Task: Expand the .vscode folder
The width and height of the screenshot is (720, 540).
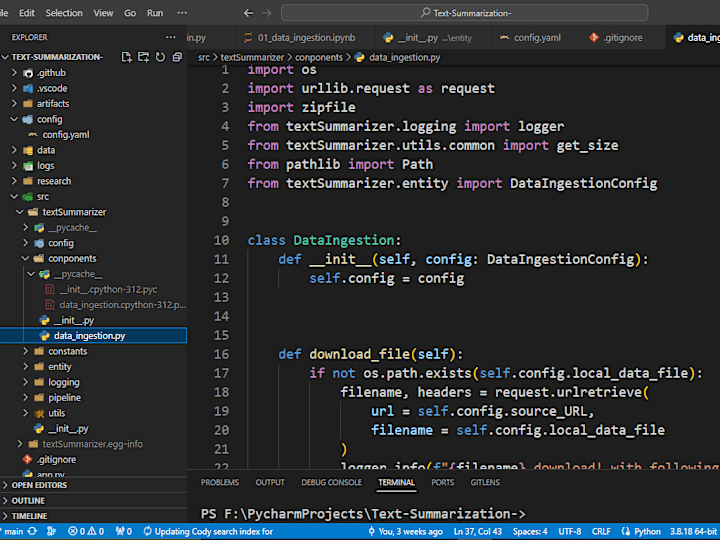Action: tap(52, 88)
